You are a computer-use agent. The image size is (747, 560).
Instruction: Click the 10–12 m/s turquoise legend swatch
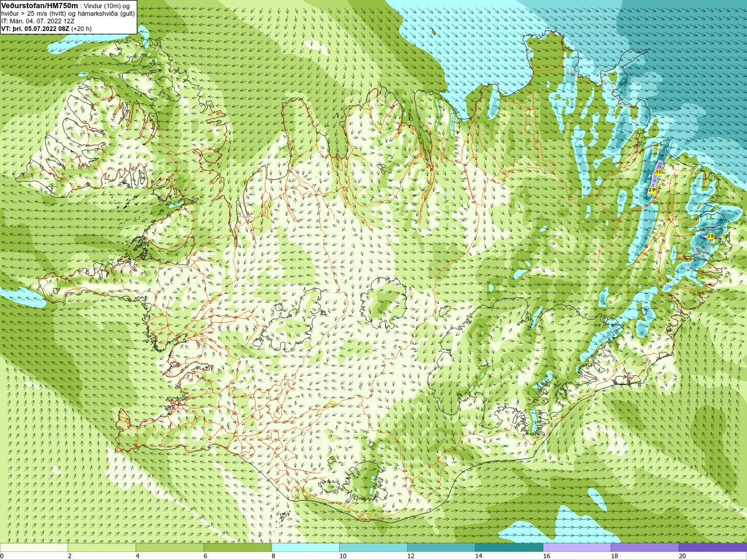373,548
